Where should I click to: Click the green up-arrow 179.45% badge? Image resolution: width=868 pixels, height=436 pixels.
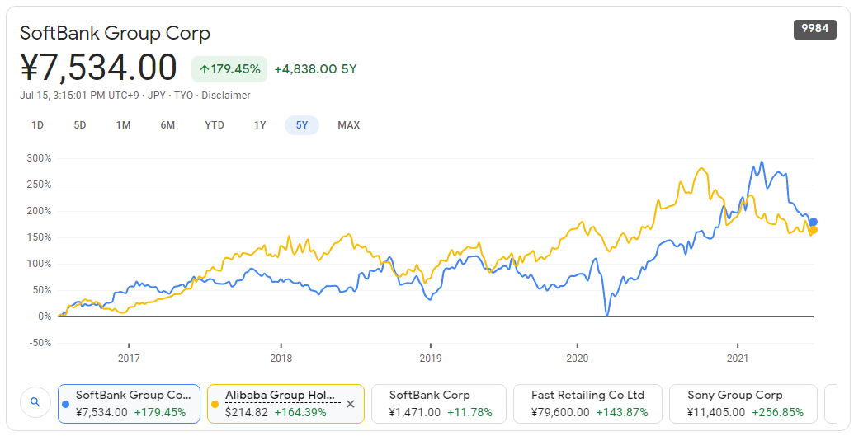(x=229, y=69)
